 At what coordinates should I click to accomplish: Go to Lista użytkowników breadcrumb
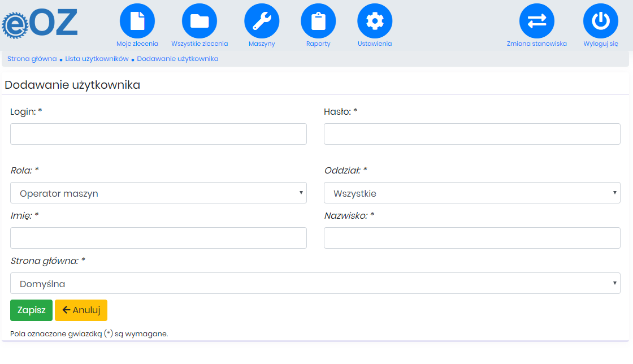click(x=97, y=59)
